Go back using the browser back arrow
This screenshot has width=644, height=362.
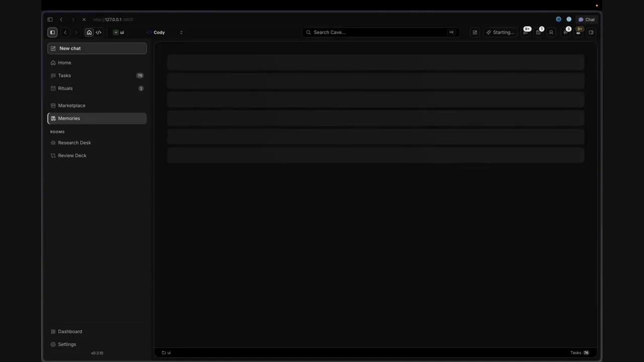(x=61, y=20)
